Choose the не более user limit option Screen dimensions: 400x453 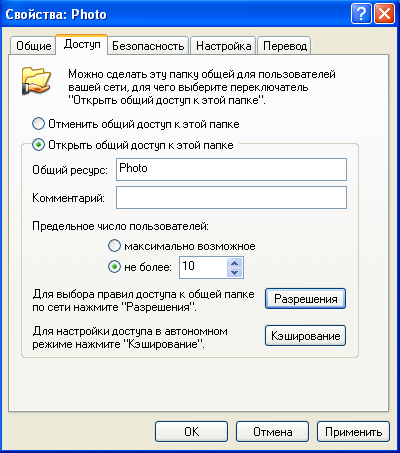point(140,267)
